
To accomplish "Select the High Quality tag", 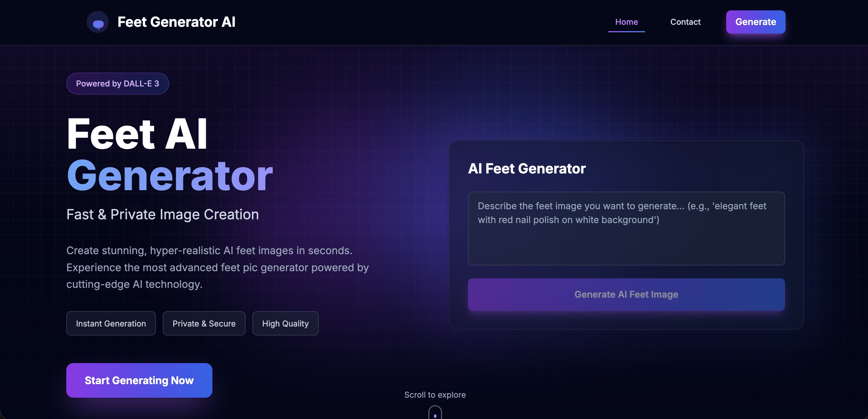I will (285, 323).
